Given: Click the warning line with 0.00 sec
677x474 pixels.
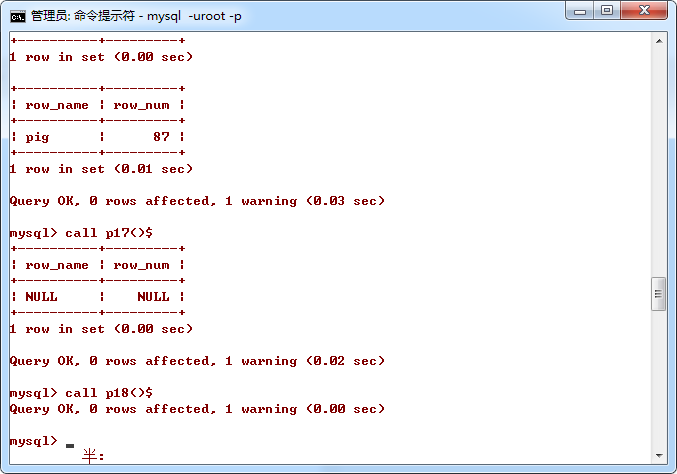Looking at the screenshot, I should [x=197, y=409].
